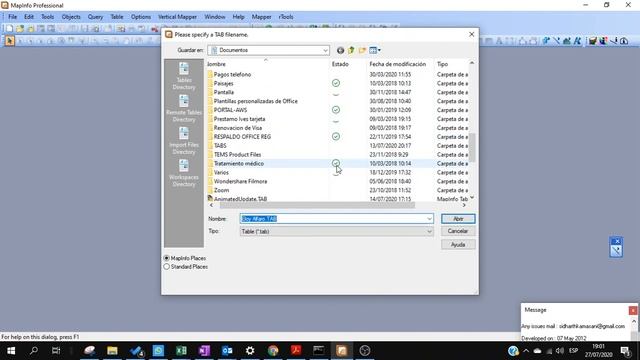640x360 pixels.
Task: Click Open Table icon in main toolbar
Action: 20,29
